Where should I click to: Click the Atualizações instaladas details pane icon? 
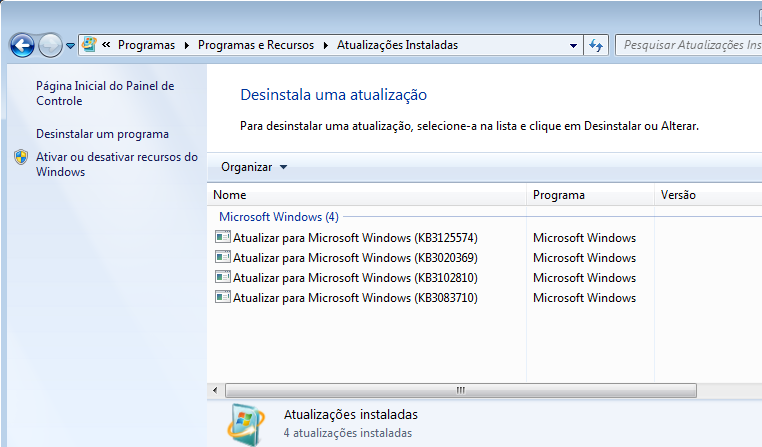tap(246, 425)
